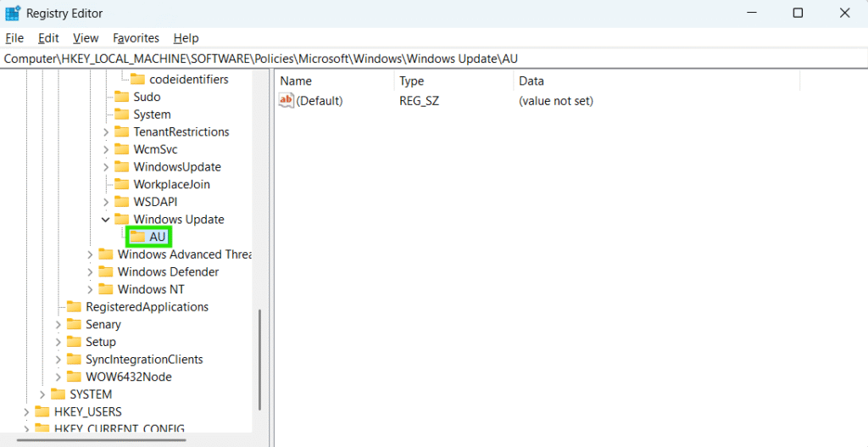Click the Registry Editor app icon in title bar
868x447 pixels.
pos(14,14)
